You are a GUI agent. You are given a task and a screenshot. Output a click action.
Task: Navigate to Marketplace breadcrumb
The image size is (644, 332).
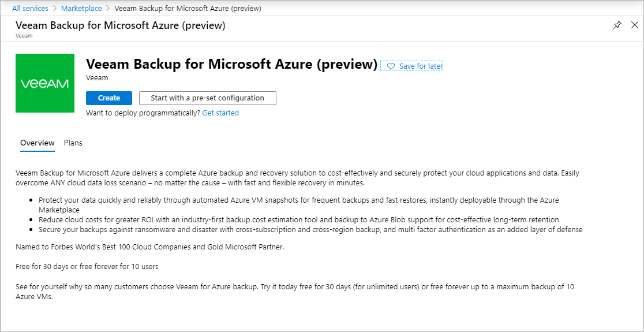81,8
